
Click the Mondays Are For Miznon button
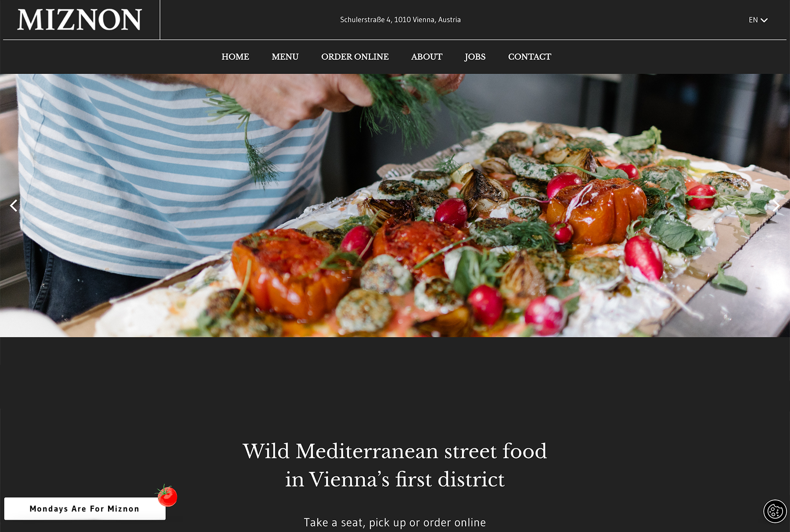(x=85, y=509)
